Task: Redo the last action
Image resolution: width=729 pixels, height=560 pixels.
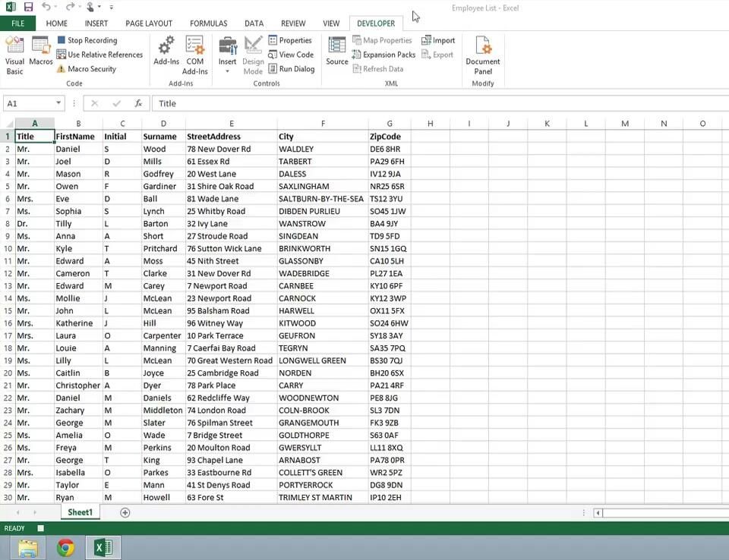Action: 69,7
